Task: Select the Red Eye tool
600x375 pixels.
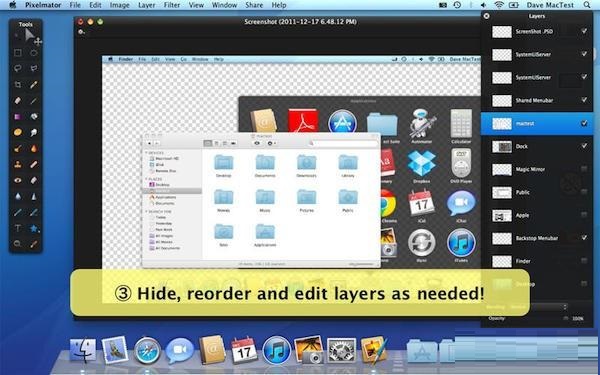Action: click(x=18, y=180)
